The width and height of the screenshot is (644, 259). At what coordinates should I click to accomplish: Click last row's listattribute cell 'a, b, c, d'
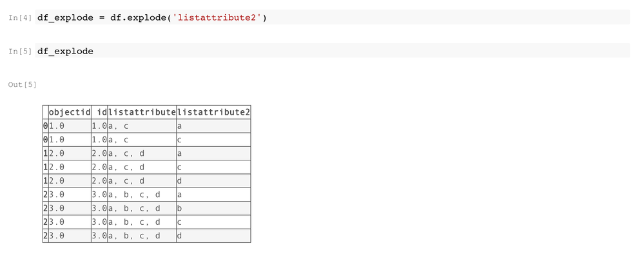(x=134, y=236)
